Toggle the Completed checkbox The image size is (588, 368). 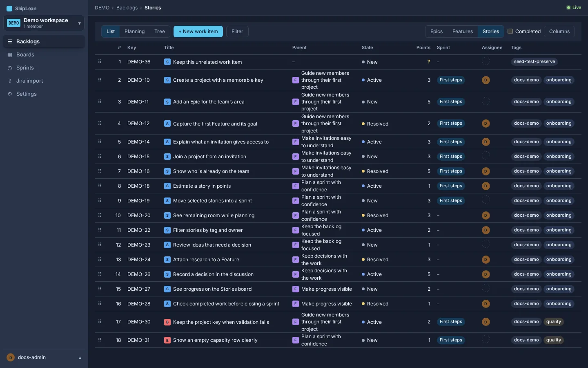[x=510, y=31]
